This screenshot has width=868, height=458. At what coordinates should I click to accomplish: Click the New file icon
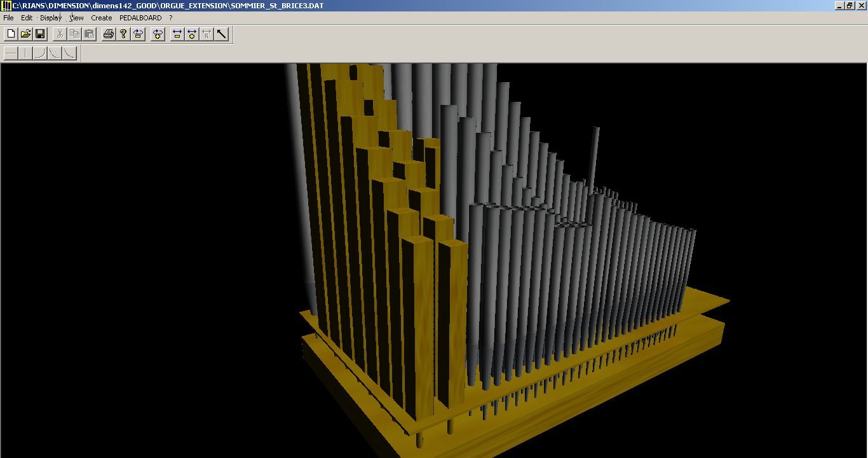click(x=11, y=34)
